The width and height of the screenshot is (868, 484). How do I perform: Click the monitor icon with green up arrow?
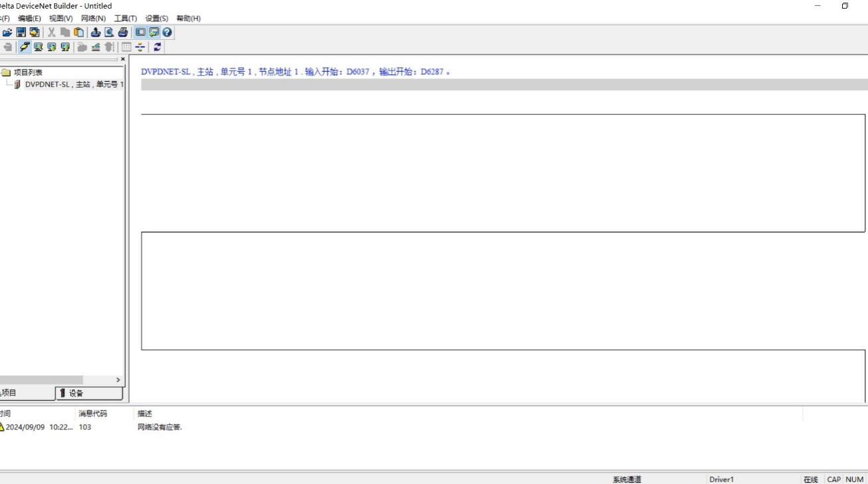[x=65, y=46]
